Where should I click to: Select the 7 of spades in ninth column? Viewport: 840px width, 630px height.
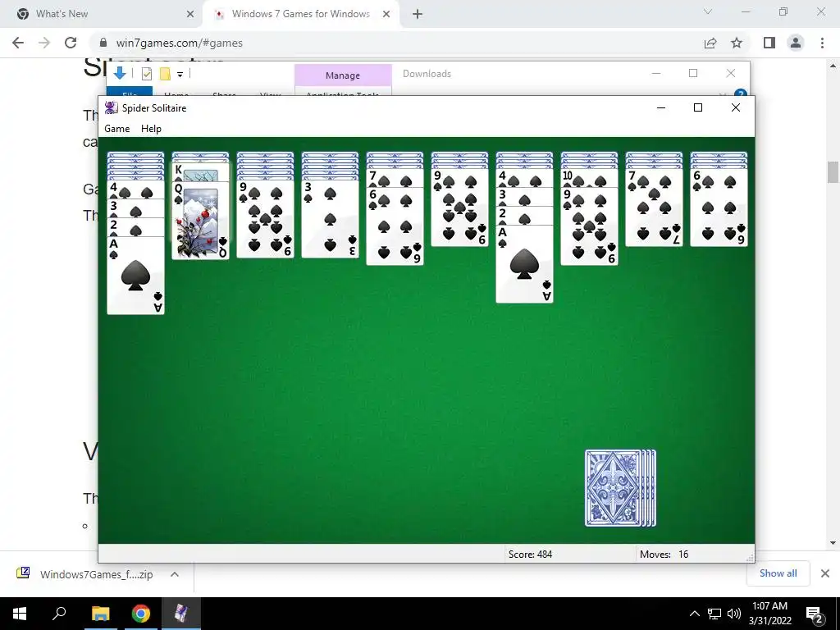click(x=654, y=208)
